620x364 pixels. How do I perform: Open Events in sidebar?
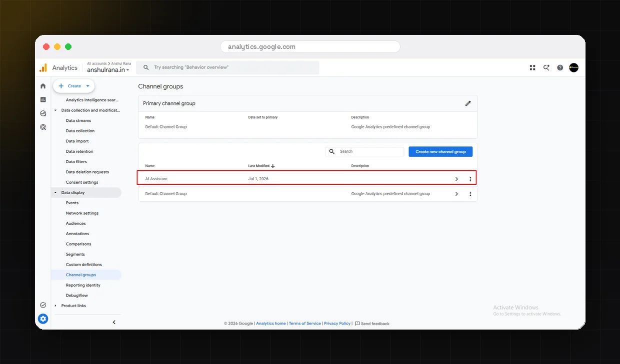(72, 203)
